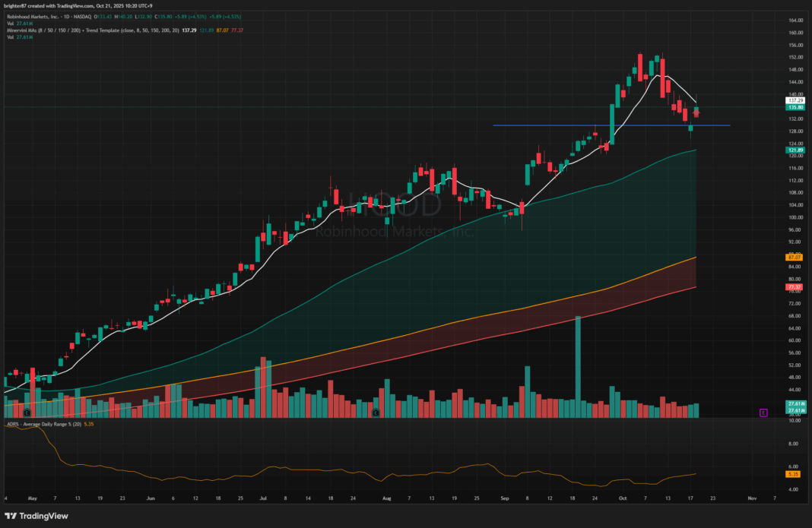Click the white 137.29 moving average label

point(795,100)
